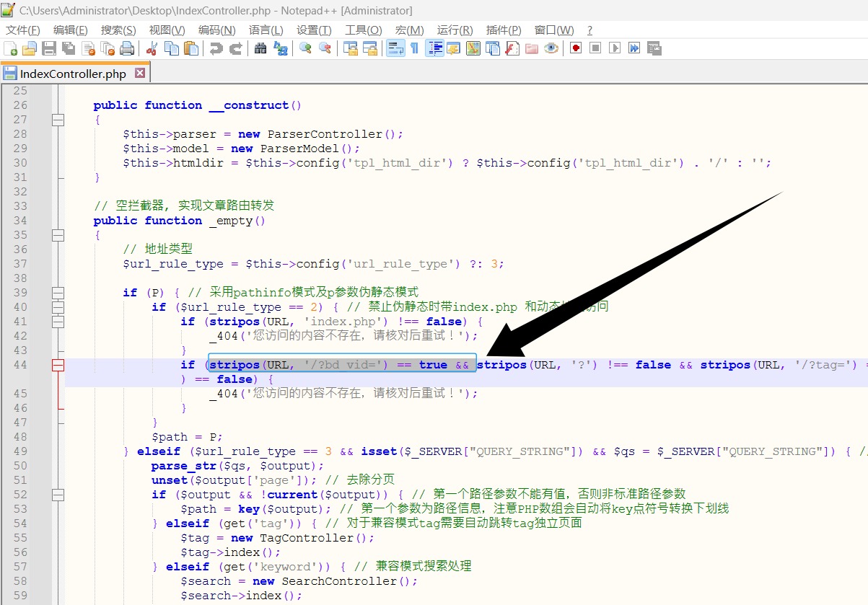Open the 视图(V) menu

coord(167,30)
